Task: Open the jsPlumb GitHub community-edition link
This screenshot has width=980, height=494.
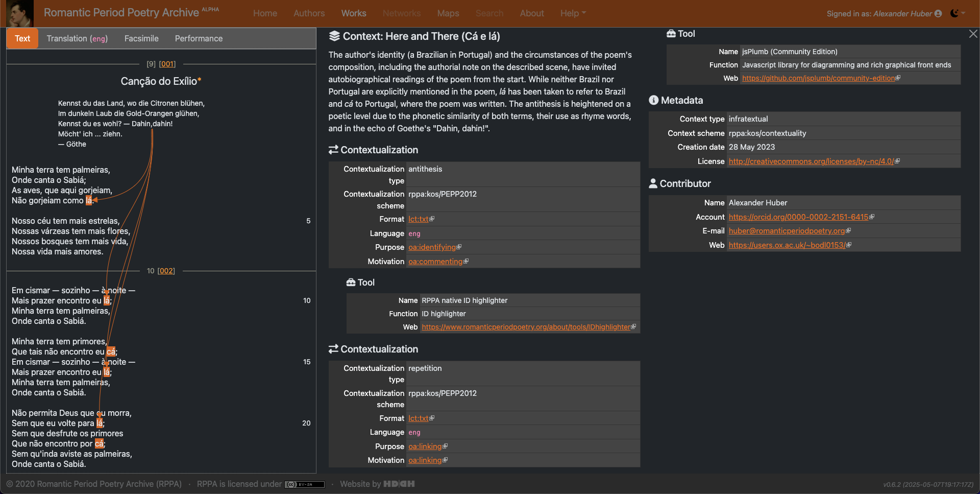Action: tap(818, 78)
